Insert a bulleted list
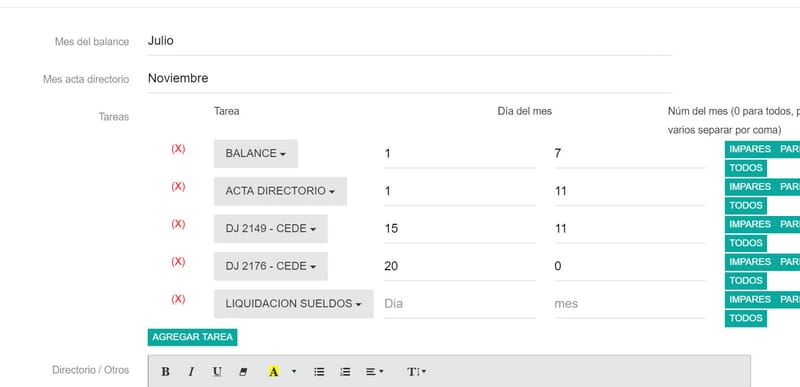Screen dimensions: 800x387 [x=319, y=372]
